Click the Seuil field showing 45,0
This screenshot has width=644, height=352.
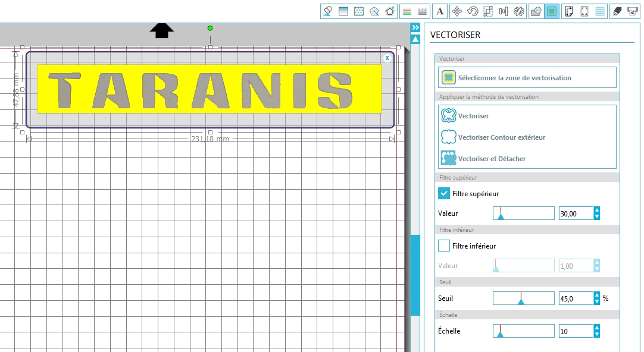tap(576, 298)
